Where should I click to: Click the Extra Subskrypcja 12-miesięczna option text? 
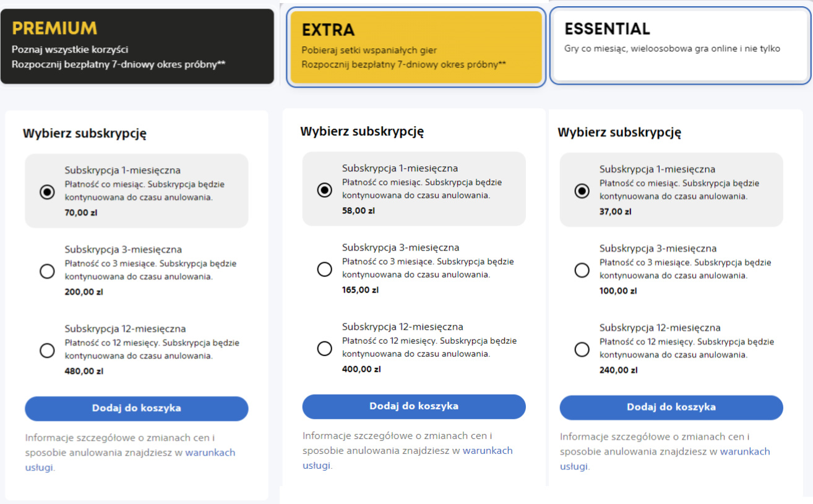(x=403, y=327)
